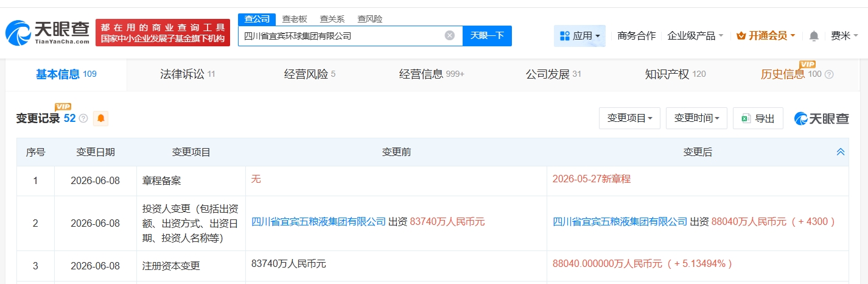Switch to the 查关系 search tab
868x284 pixels.
coord(332,19)
